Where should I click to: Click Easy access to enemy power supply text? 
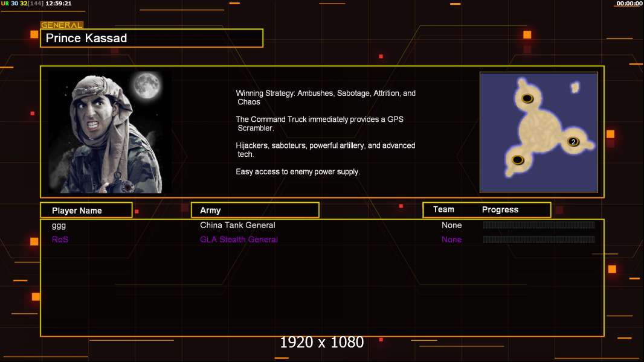pos(298,172)
